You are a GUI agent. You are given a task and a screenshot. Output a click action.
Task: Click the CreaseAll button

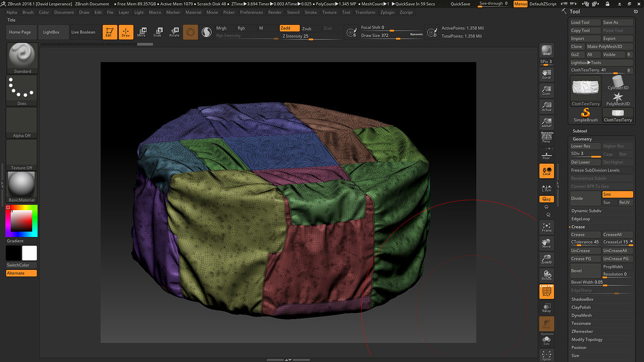(x=617, y=234)
